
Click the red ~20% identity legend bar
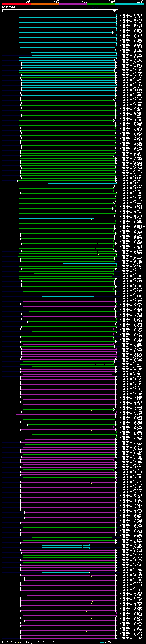[16, 4]
